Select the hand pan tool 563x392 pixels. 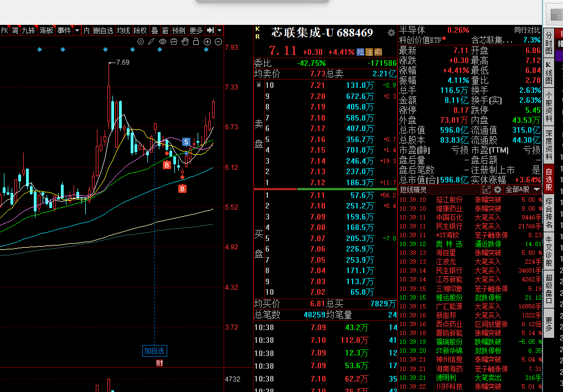pos(185,41)
